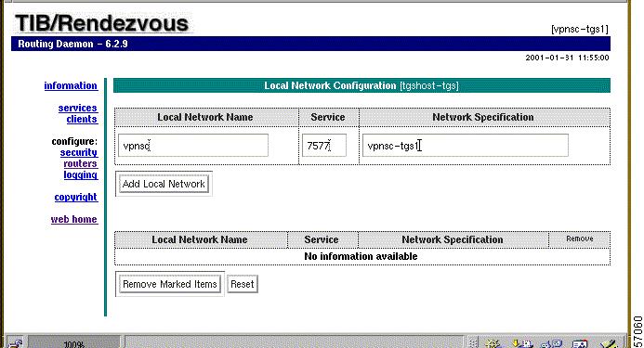This screenshot has width=644, height=348.
Task: Click the Remove column header in lower table
Action: 580,238
